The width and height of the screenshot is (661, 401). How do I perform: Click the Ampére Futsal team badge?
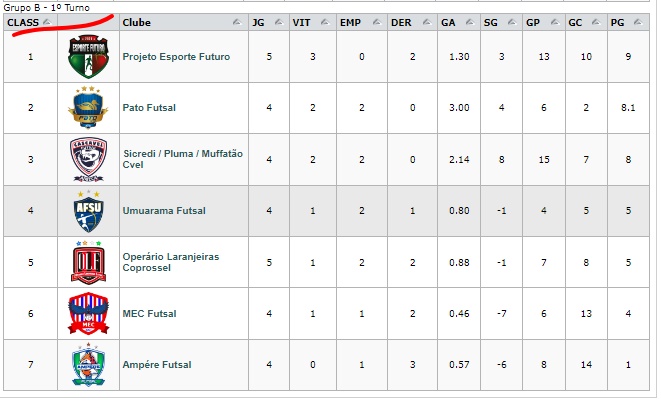(89, 364)
